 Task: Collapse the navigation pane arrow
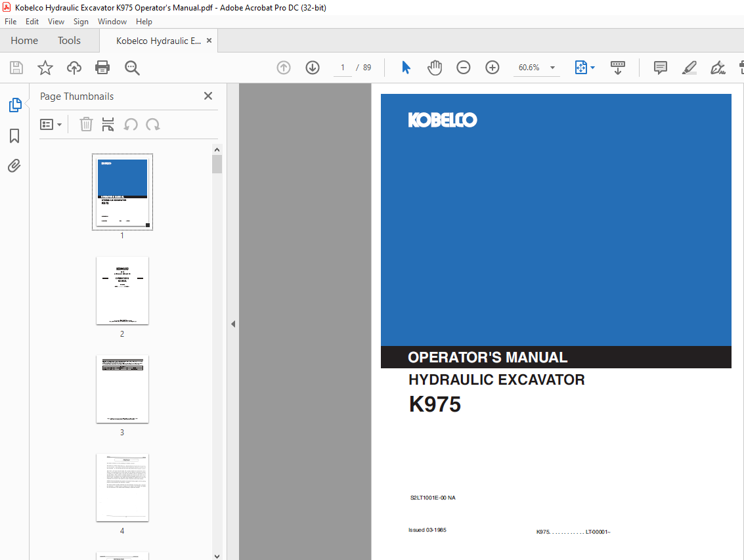[x=233, y=324]
